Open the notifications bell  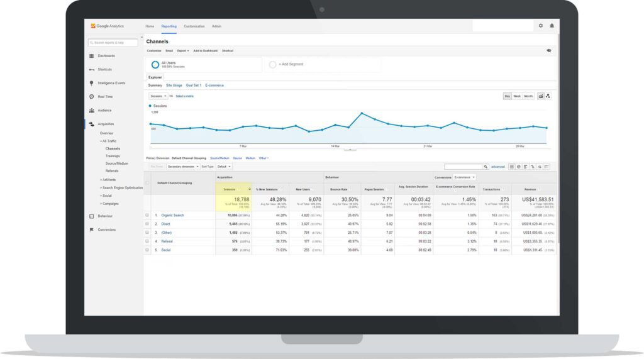tap(552, 26)
